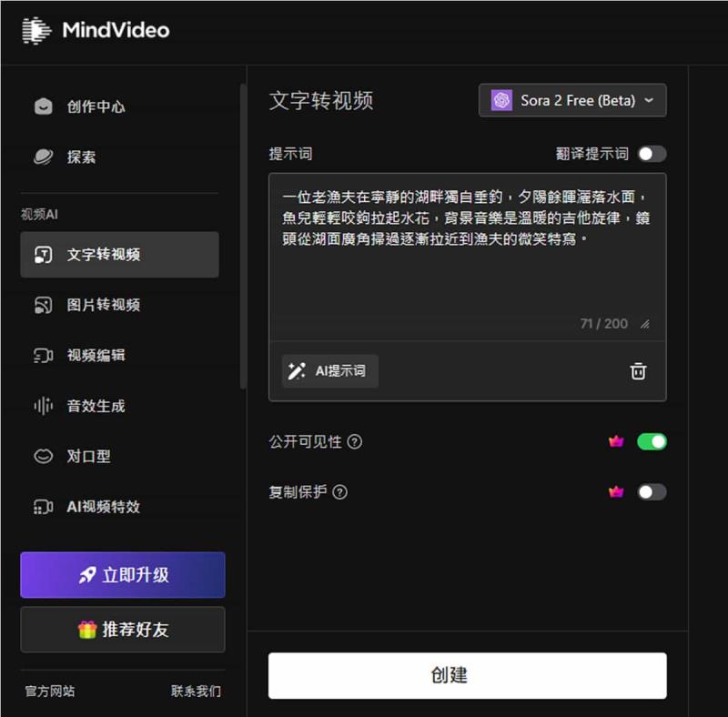
Task: Open the Sora 2 Free (Beta) model dropdown
Action: click(572, 101)
